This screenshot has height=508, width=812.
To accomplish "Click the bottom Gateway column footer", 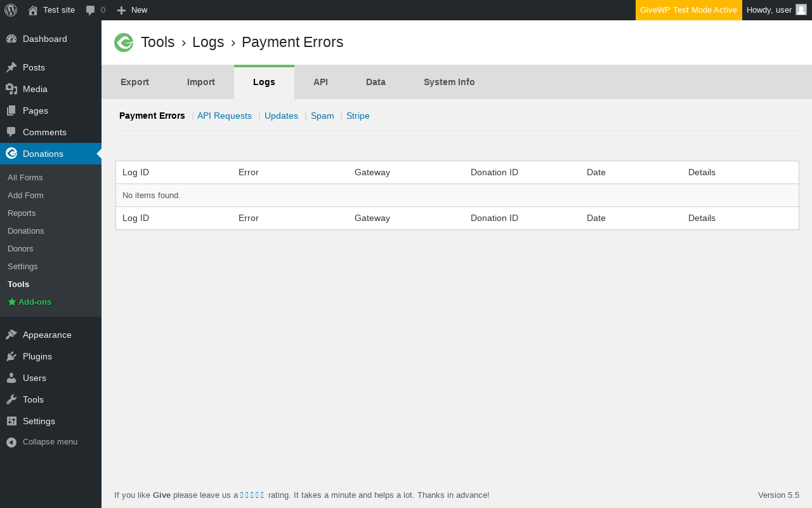I will pos(372,218).
